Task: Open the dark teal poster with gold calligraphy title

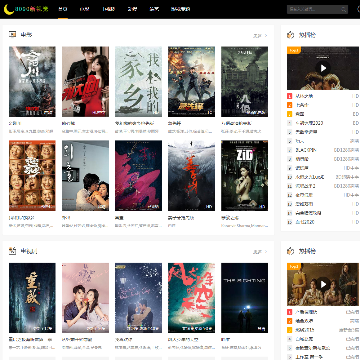Action: [x=32, y=298]
